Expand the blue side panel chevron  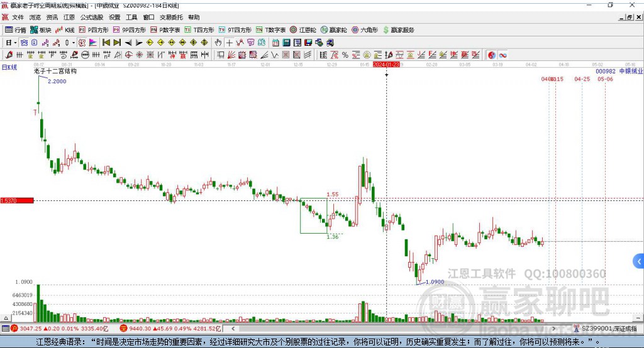tap(639, 261)
